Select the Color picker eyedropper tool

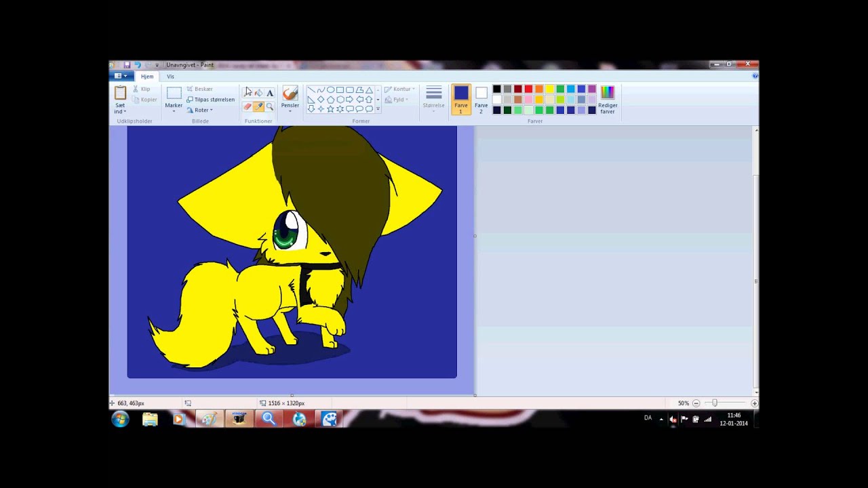tap(258, 106)
